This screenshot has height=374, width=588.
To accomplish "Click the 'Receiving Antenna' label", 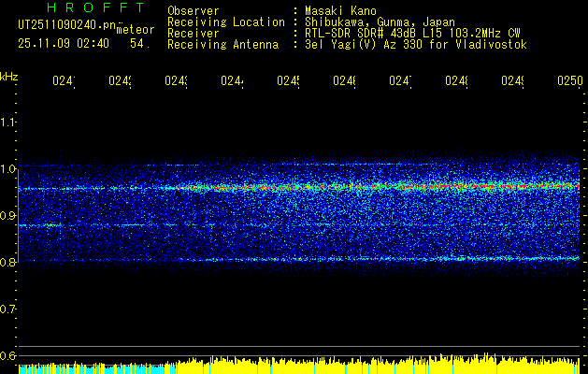I will (223, 45).
